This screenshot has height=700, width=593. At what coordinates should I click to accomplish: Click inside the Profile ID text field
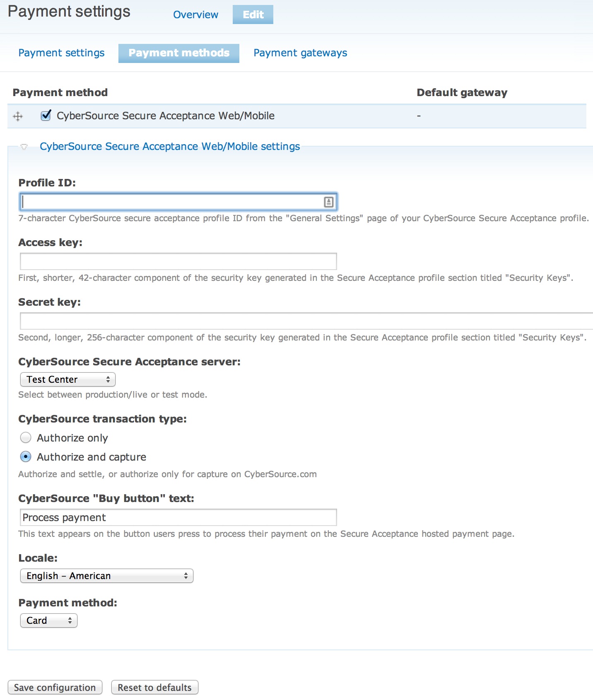(x=166, y=202)
